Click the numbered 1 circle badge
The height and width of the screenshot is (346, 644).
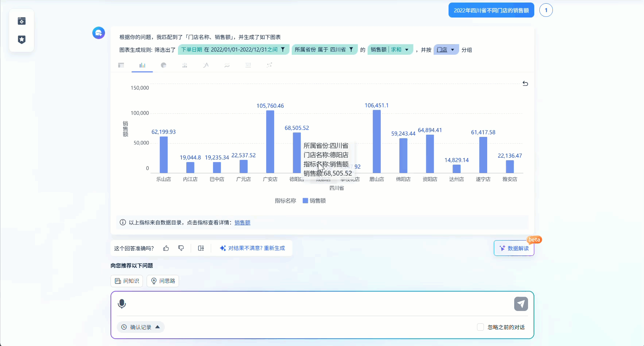tap(546, 10)
